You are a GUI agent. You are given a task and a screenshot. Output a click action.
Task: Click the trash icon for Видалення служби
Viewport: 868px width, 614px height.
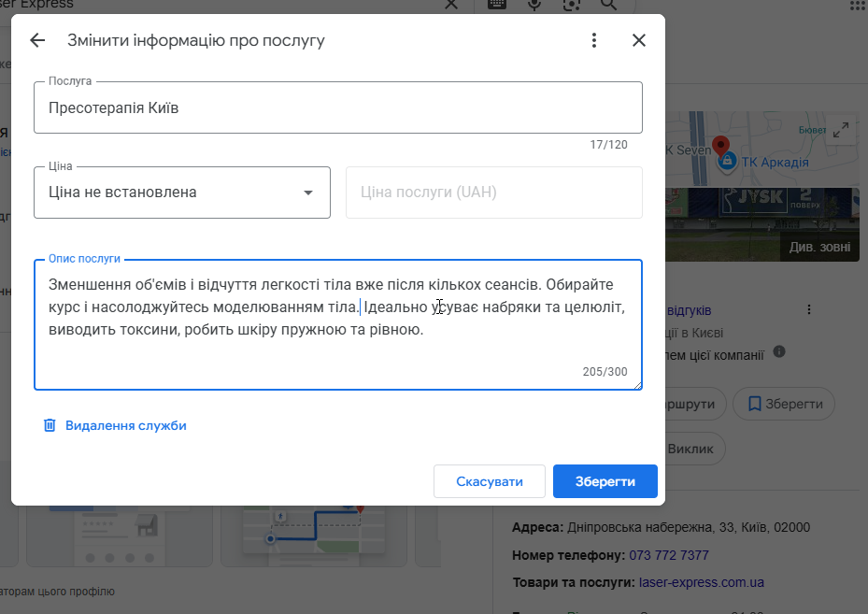[50, 425]
